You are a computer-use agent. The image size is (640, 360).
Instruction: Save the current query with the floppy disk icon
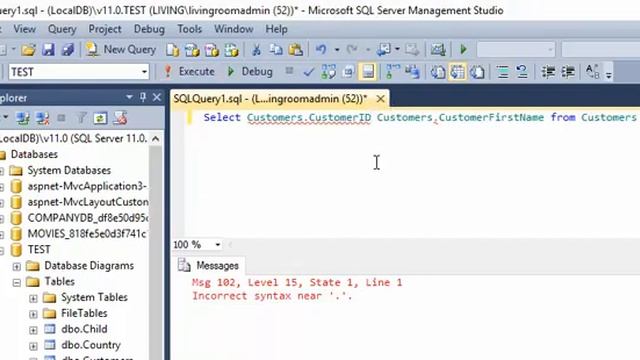(48, 50)
